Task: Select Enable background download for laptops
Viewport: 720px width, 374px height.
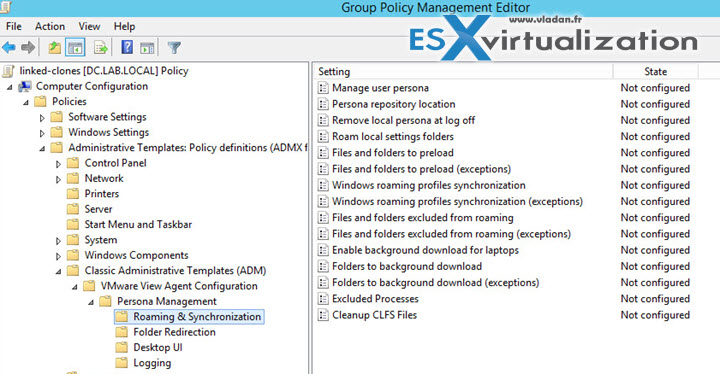Action: point(425,250)
